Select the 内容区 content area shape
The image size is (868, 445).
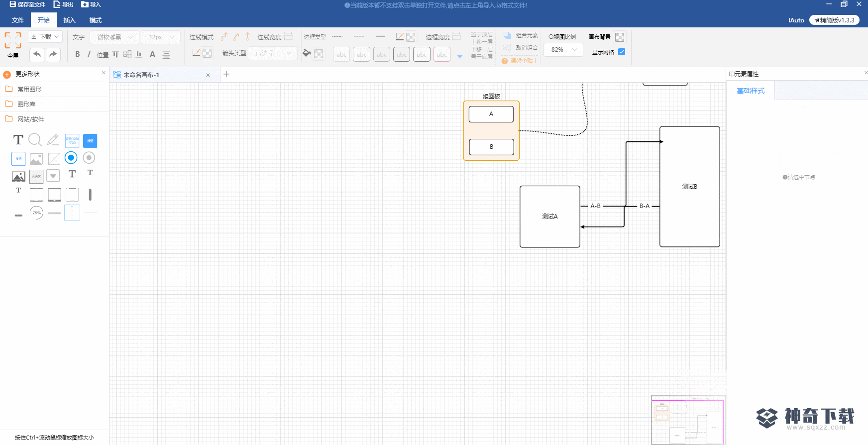pyautogui.click(x=36, y=177)
